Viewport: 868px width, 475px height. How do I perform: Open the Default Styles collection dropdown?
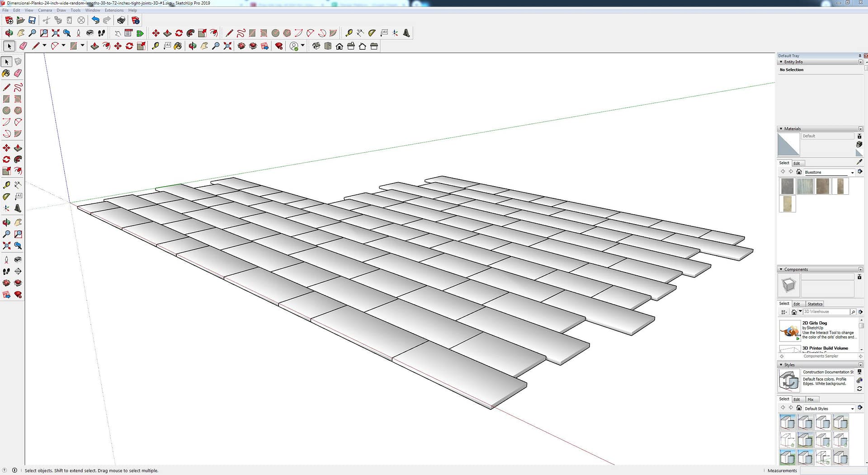852,409
